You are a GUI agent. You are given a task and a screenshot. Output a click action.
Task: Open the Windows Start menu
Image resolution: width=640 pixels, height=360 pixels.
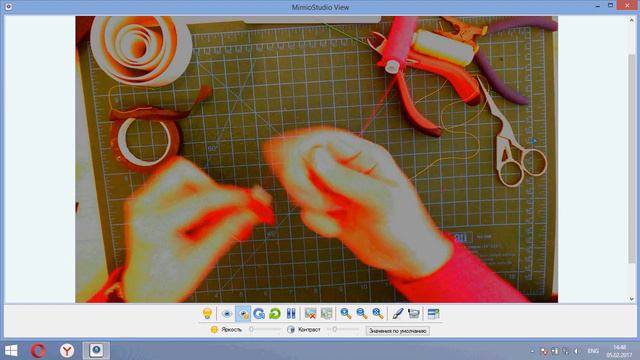click(x=11, y=351)
